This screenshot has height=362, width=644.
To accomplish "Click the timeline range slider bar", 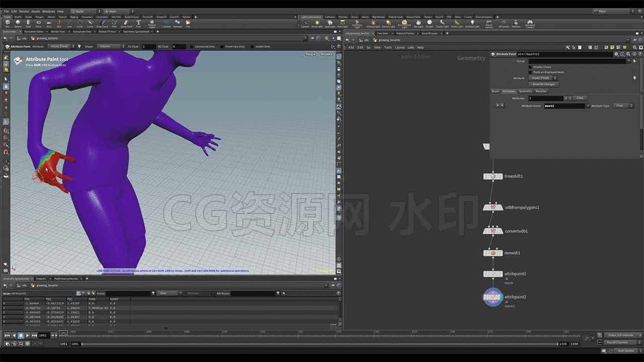I will pyautogui.click(x=320, y=344).
